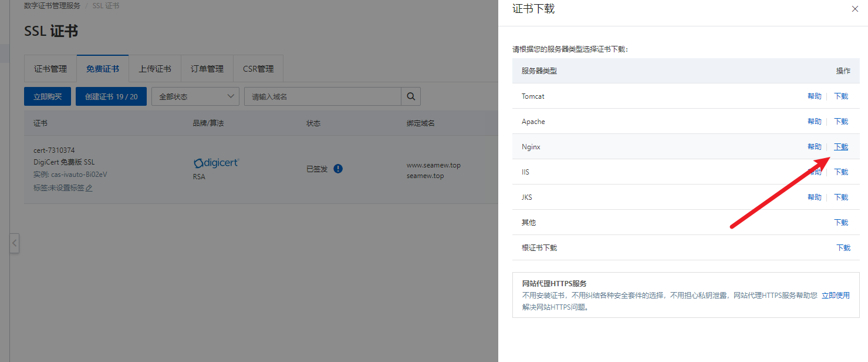Open the 全部状态 status dropdown
The height and width of the screenshot is (362, 868).
point(195,96)
